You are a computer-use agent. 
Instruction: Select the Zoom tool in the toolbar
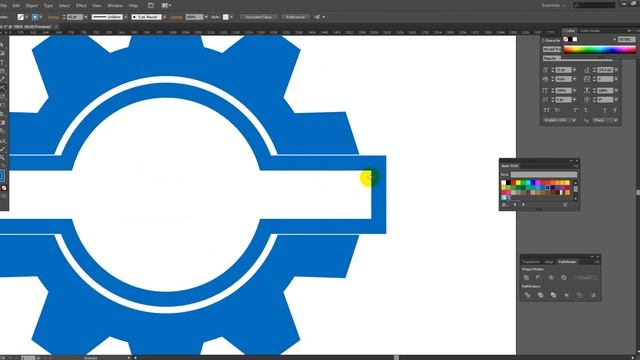(x=2, y=158)
